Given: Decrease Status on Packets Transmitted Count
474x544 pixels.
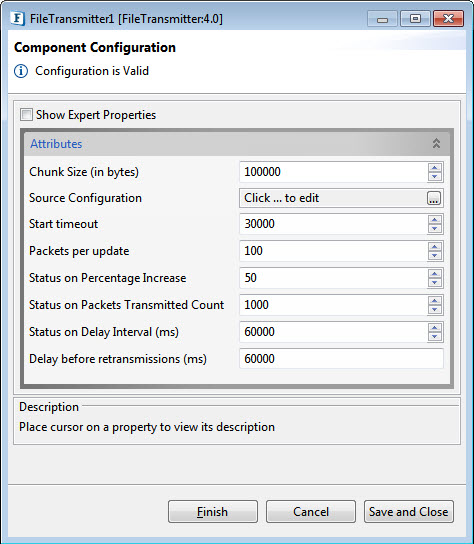Looking at the screenshot, I should point(434,310).
